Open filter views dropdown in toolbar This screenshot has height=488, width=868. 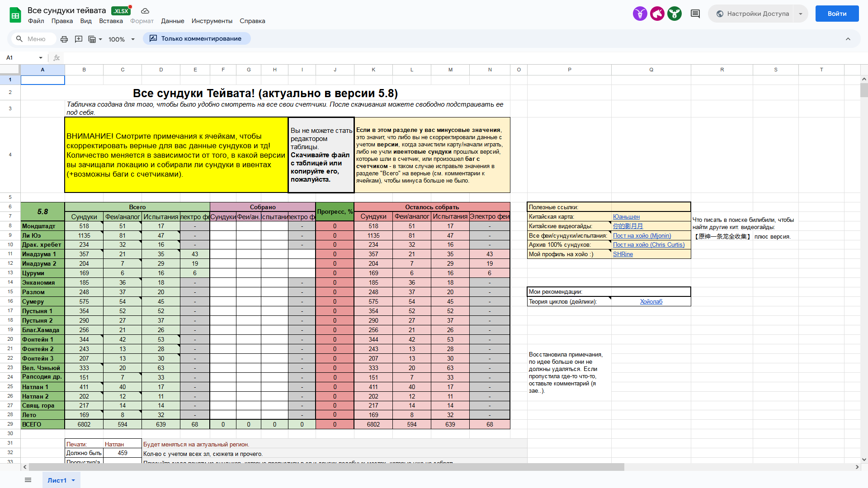click(x=95, y=39)
